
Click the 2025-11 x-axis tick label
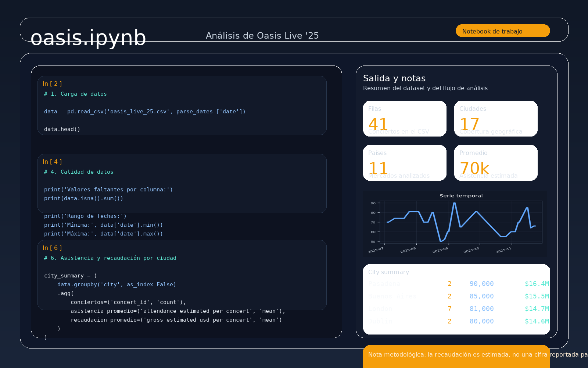click(x=503, y=250)
